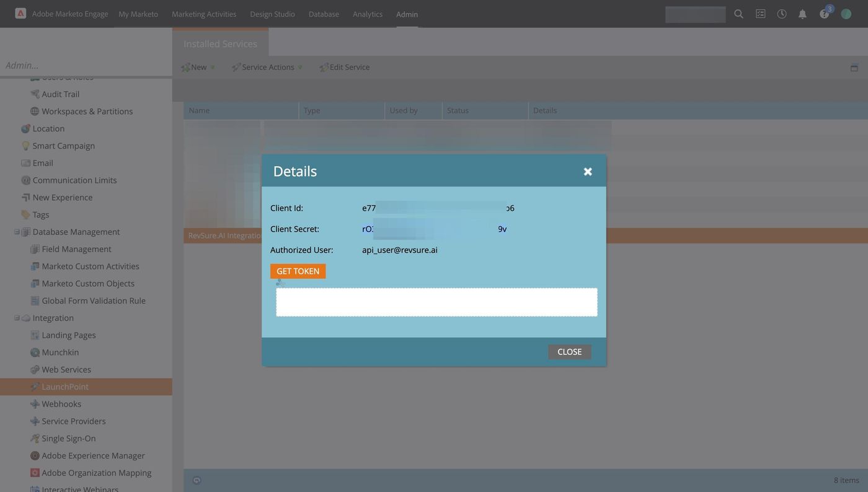The image size is (868, 492).
Task: Click the Database Management folder icon
Action: pyautogui.click(x=26, y=232)
